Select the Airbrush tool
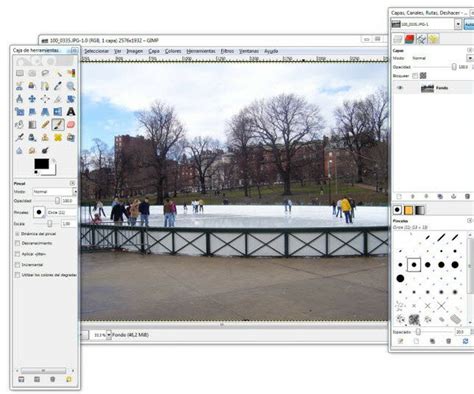This screenshot has height=394, width=474. 20,137
